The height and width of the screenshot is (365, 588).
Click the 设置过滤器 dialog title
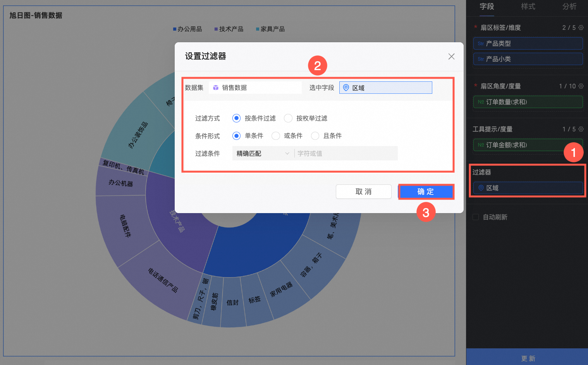pos(205,56)
